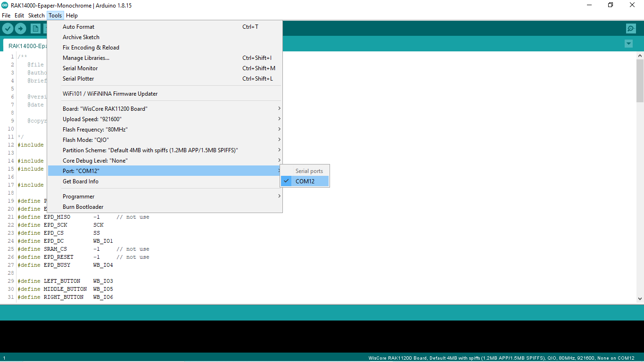
Task: Click the WB_IO4 value on line 27
Action: click(103, 265)
